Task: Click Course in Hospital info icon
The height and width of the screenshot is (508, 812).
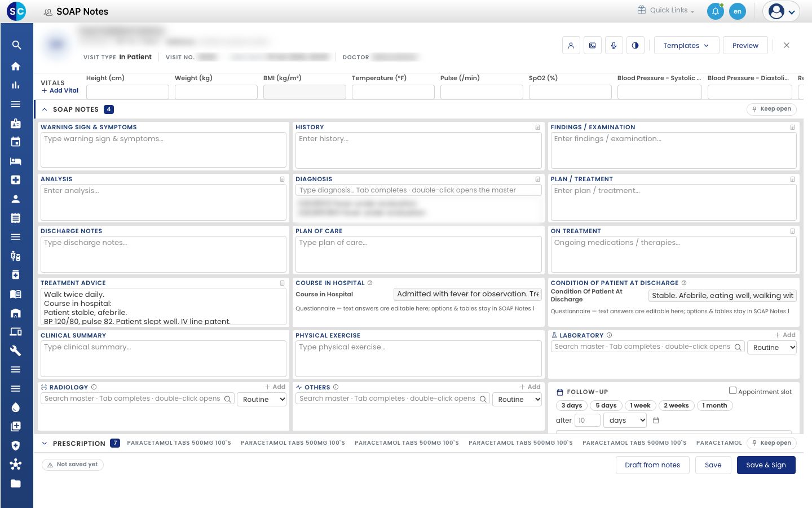Action: click(x=370, y=283)
